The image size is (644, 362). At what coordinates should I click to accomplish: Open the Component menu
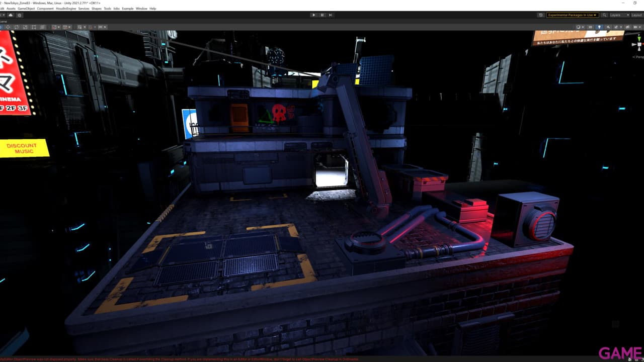click(x=45, y=9)
